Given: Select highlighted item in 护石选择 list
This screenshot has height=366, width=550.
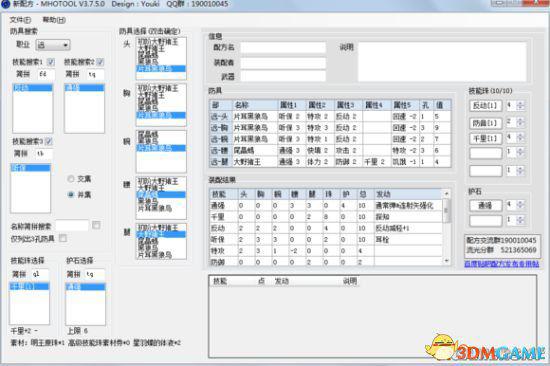Looking at the screenshot, I should (85, 286).
